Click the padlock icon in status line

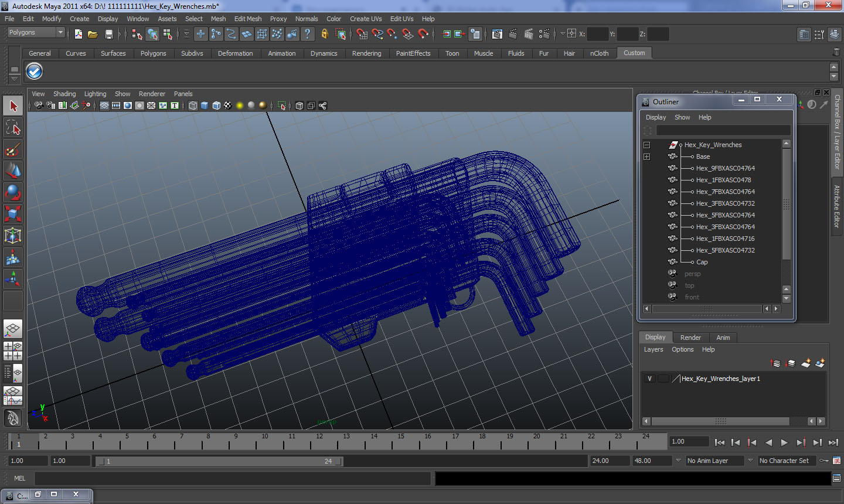(324, 34)
